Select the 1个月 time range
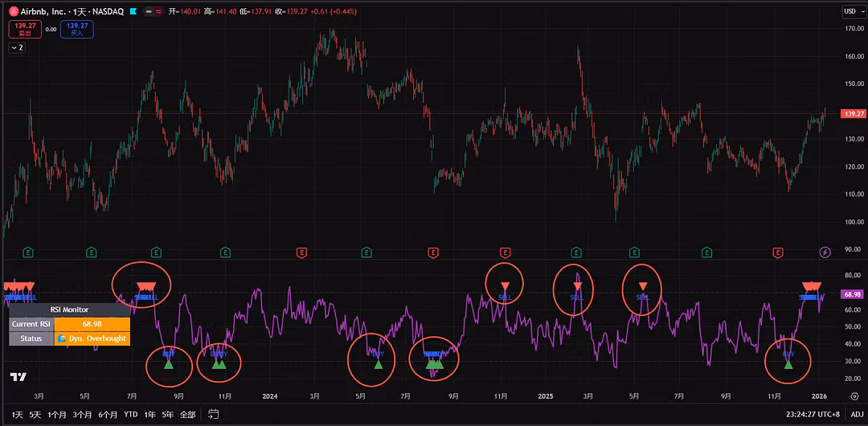The width and height of the screenshot is (868, 426). (x=57, y=414)
